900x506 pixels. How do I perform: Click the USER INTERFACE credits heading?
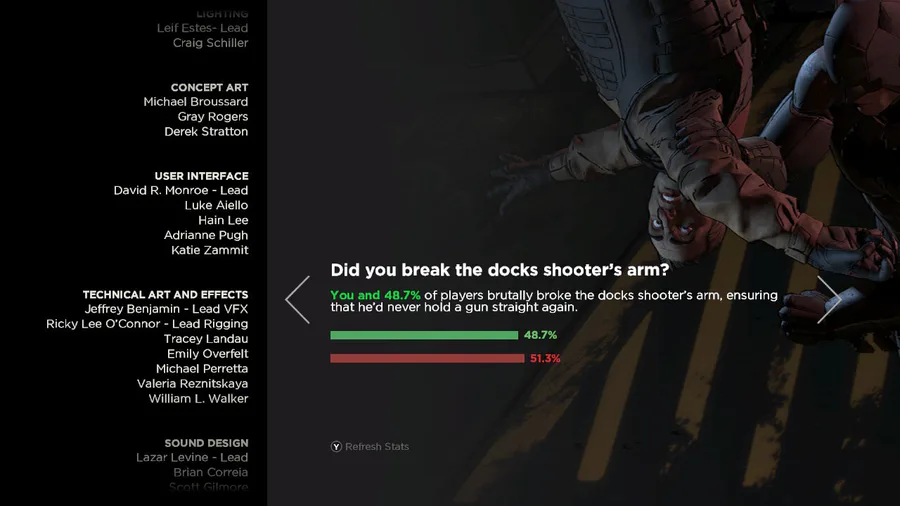point(201,176)
